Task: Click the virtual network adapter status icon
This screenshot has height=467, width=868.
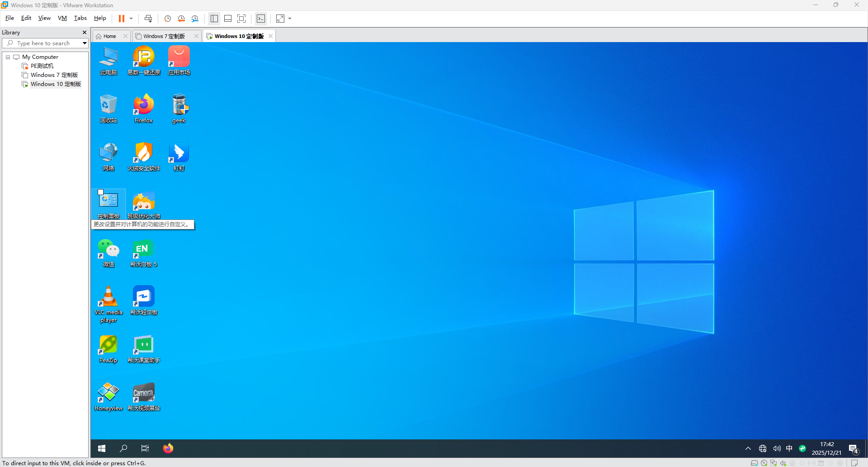Action: point(774,463)
